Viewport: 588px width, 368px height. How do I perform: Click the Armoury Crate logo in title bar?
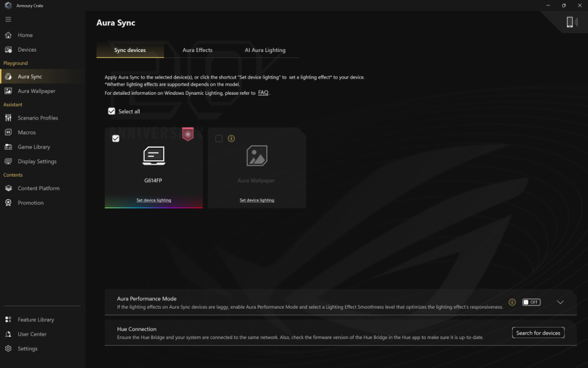(8, 5)
